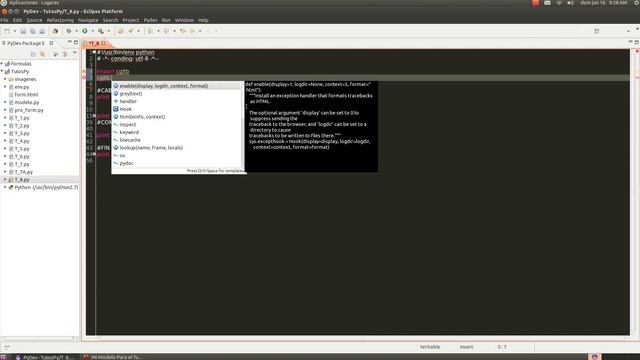Close the T_8 editor tab
The image size is (640, 360).
[x=104, y=43]
